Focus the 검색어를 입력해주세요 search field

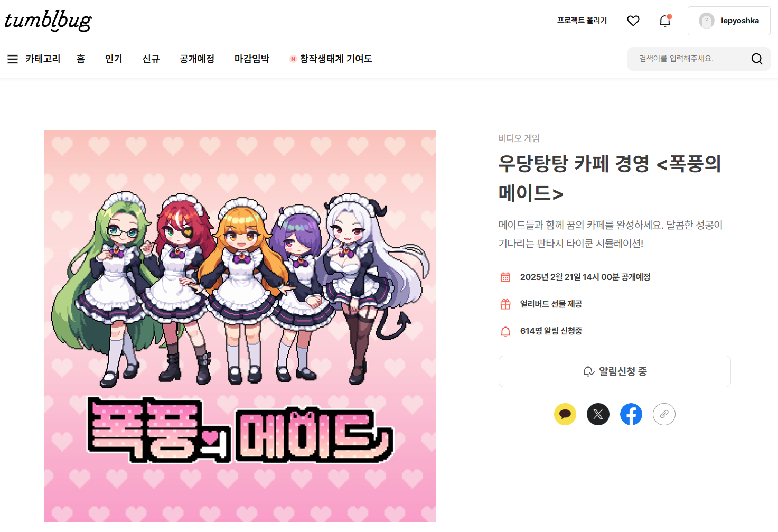click(689, 59)
